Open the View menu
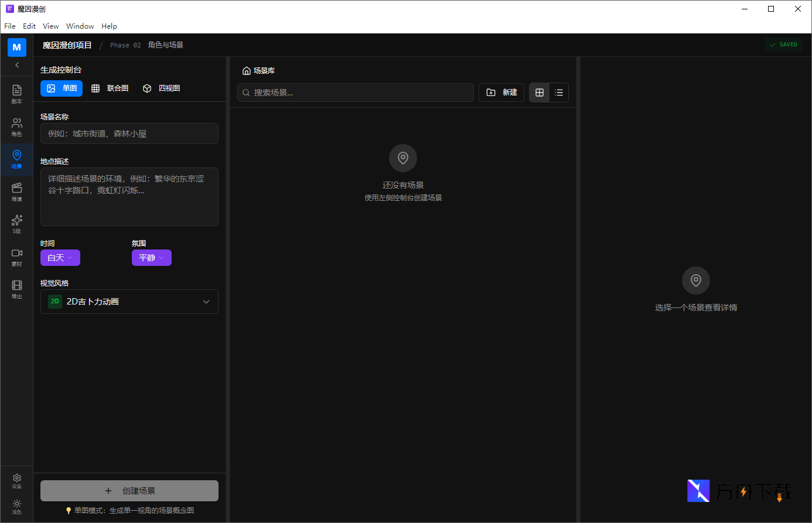 [x=51, y=26]
